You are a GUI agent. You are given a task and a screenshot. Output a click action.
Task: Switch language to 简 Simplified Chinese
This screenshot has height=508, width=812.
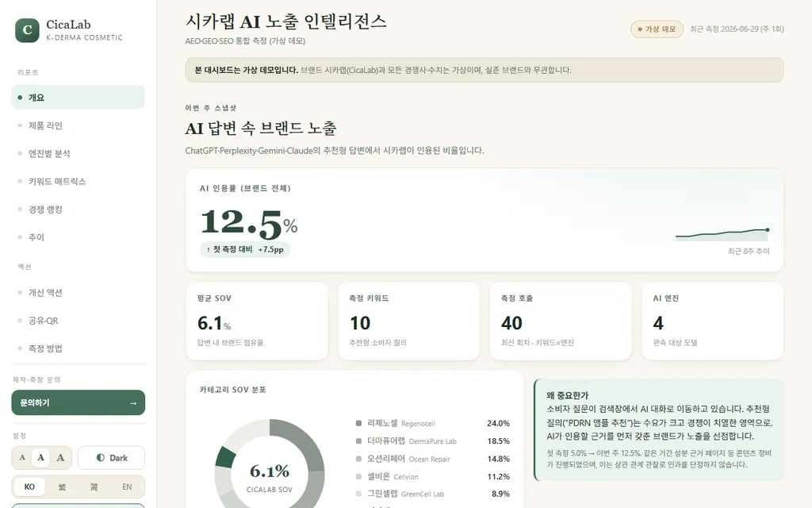pyautogui.click(x=94, y=487)
